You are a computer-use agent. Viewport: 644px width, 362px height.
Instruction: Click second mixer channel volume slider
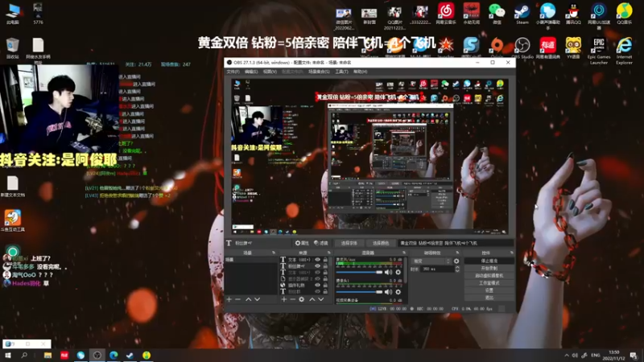[x=359, y=292]
